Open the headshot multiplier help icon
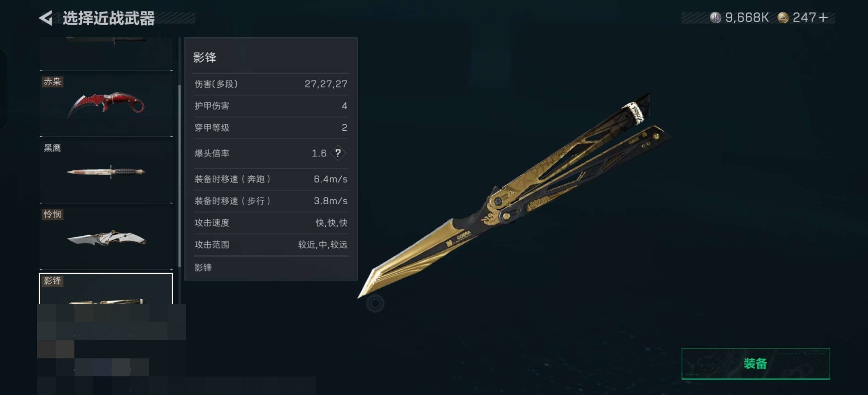This screenshot has width=868, height=395. point(338,153)
